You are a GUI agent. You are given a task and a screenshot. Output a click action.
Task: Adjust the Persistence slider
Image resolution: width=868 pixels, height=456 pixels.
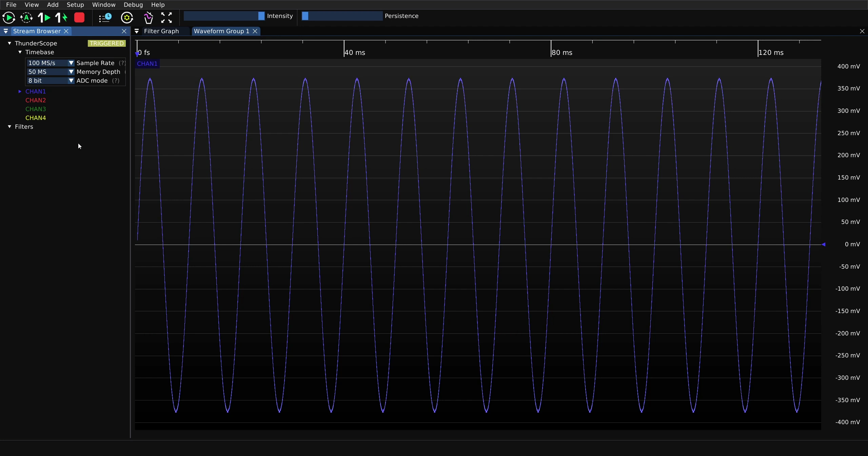click(x=342, y=16)
